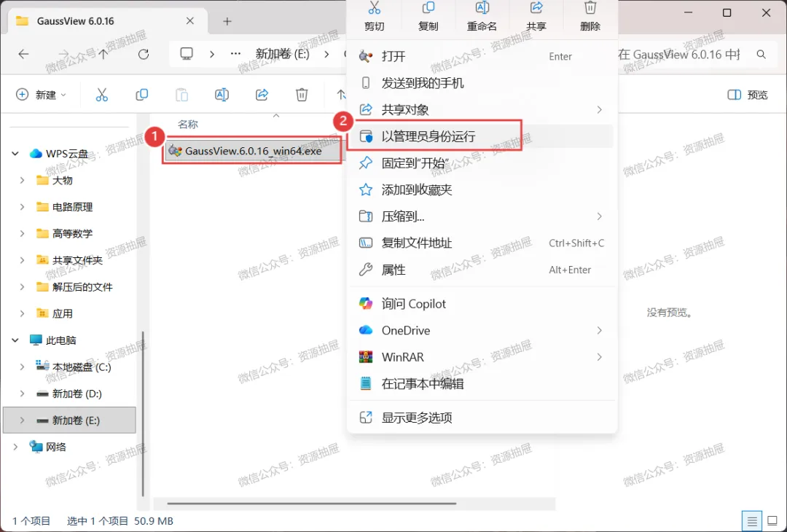Open the 新建 (New) dropdown button

click(41, 94)
